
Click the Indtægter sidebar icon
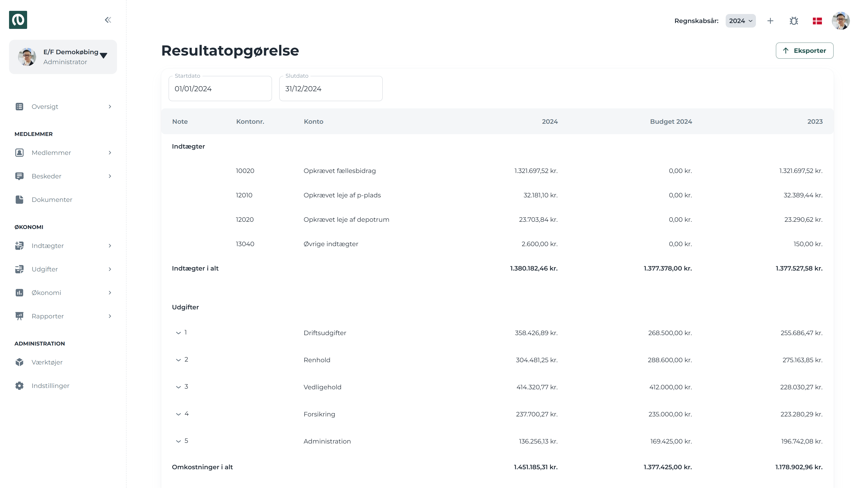[x=20, y=245]
